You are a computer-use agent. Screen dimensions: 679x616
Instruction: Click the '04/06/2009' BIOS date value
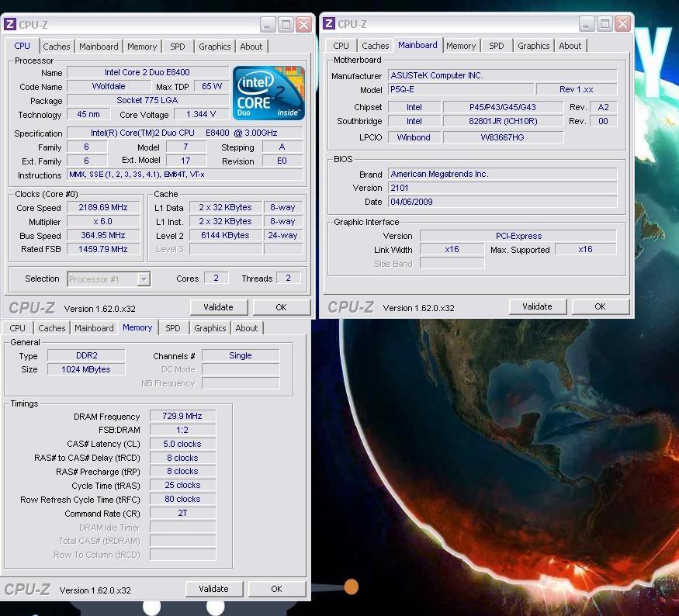(502, 202)
